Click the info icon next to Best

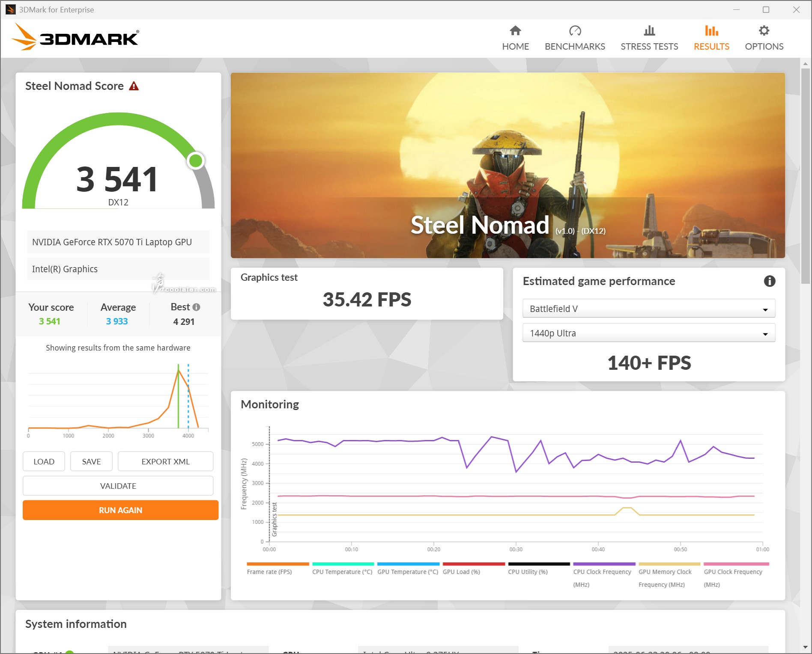point(196,307)
